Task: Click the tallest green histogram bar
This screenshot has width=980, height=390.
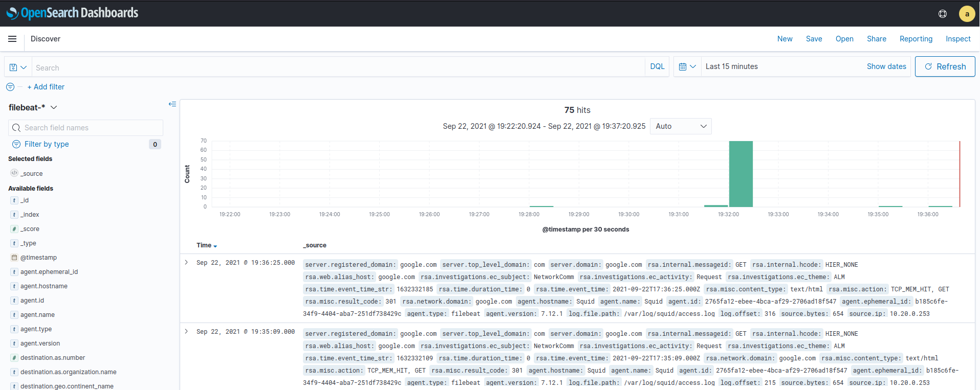Action: [x=741, y=174]
